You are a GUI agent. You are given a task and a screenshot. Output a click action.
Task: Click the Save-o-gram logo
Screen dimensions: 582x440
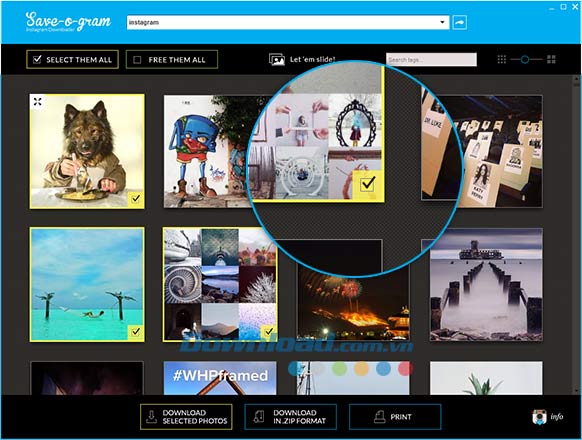tap(68, 22)
